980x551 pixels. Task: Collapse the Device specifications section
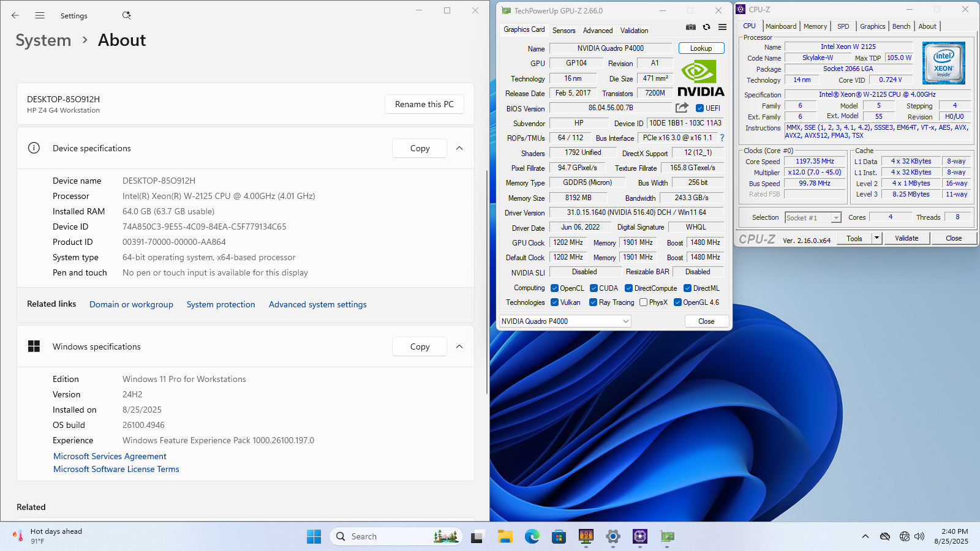pos(459,148)
